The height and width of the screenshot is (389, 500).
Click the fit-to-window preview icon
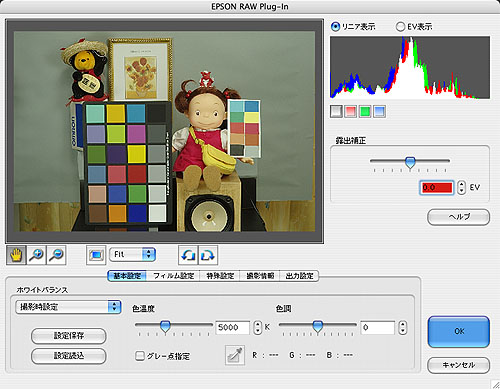96,255
